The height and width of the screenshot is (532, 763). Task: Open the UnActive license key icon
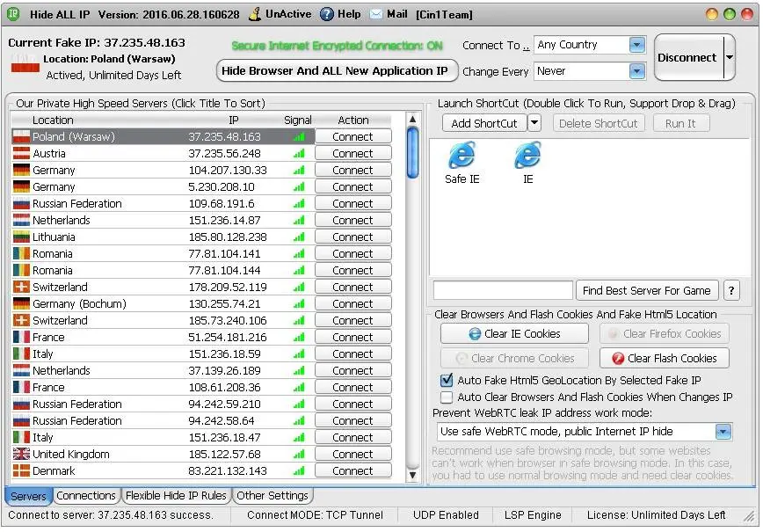(255, 14)
